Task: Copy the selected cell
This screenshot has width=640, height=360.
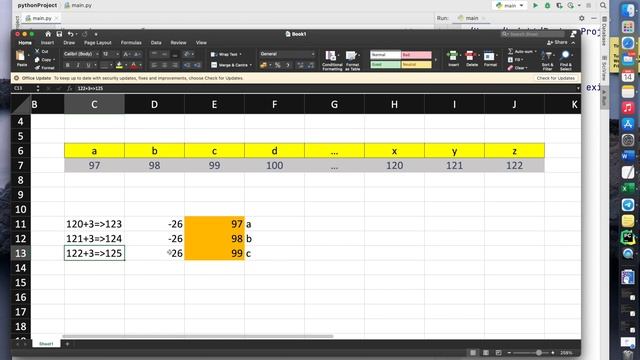Action: pos(43,60)
